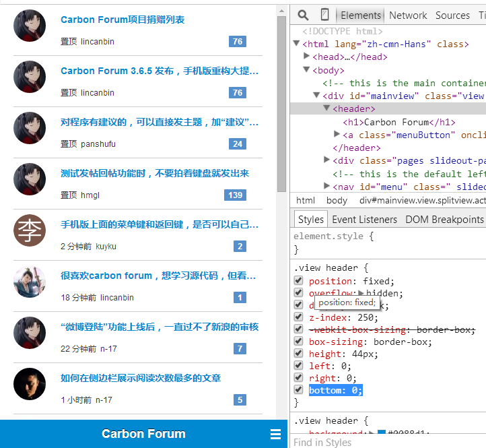Uncheck the box-sizing: border-box property
Screen dimensions: 486x448
point(298,341)
